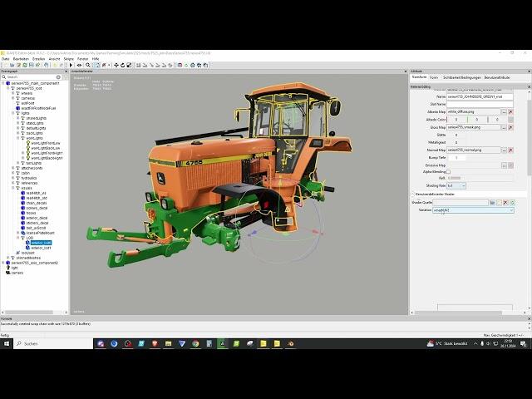Click the magnifier zoom tool in toolbar

point(88,65)
